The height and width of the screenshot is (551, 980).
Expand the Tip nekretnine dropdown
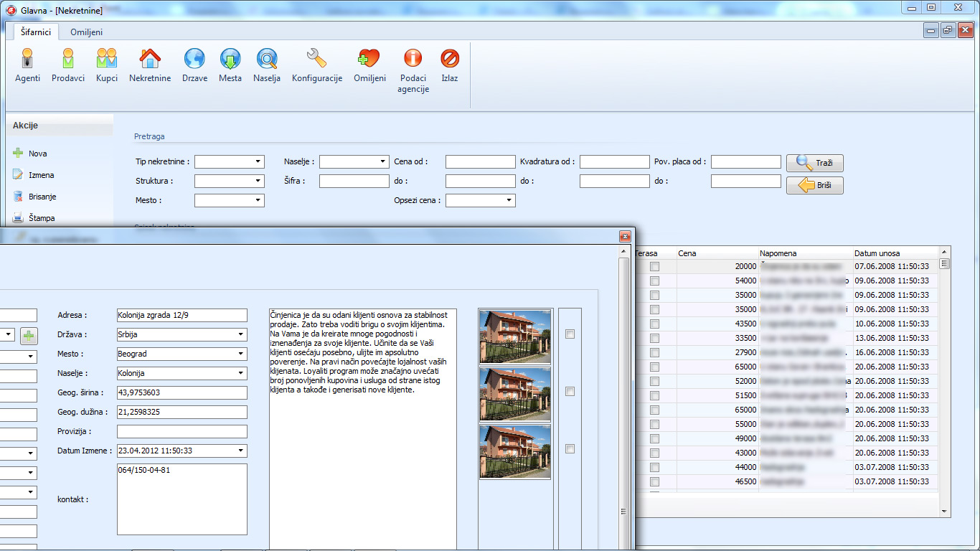[258, 162]
